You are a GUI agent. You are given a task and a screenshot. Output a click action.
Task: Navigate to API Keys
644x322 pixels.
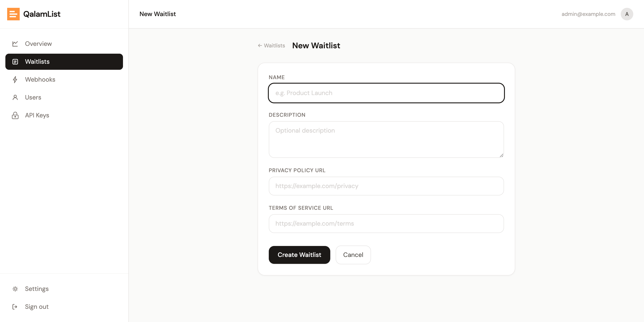click(64, 115)
